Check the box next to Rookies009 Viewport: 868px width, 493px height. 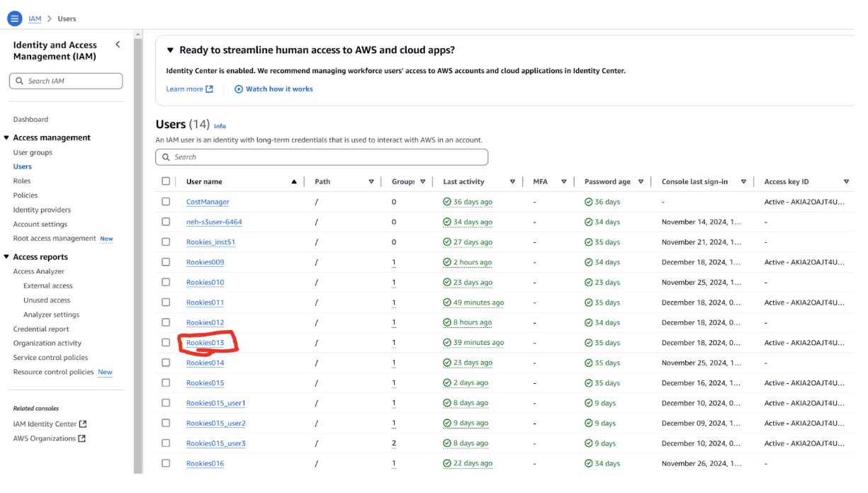pyautogui.click(x=166, y=262)
